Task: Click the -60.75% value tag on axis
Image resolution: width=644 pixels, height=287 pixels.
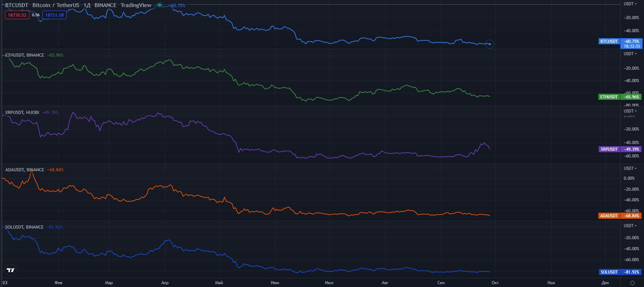Action: point(631,41)
